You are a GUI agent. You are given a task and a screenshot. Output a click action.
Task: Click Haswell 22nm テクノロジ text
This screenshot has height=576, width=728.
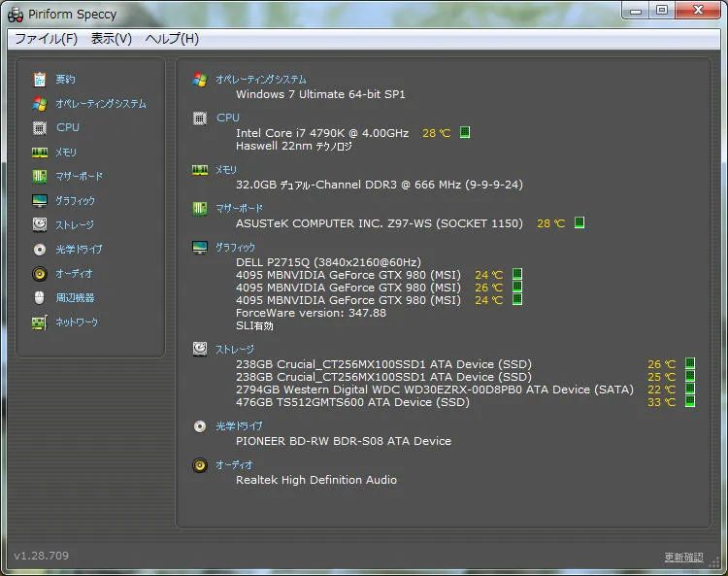coord(294,147)
